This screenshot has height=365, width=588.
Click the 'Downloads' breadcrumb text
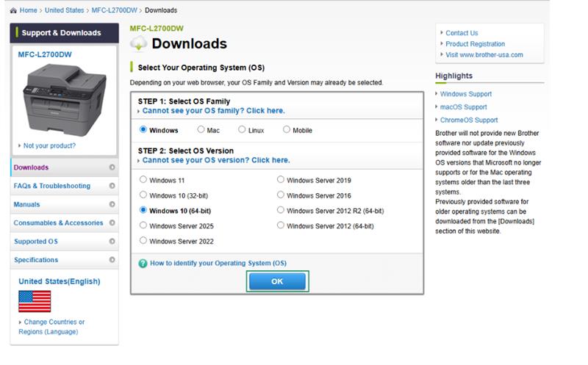coord(161,10)
